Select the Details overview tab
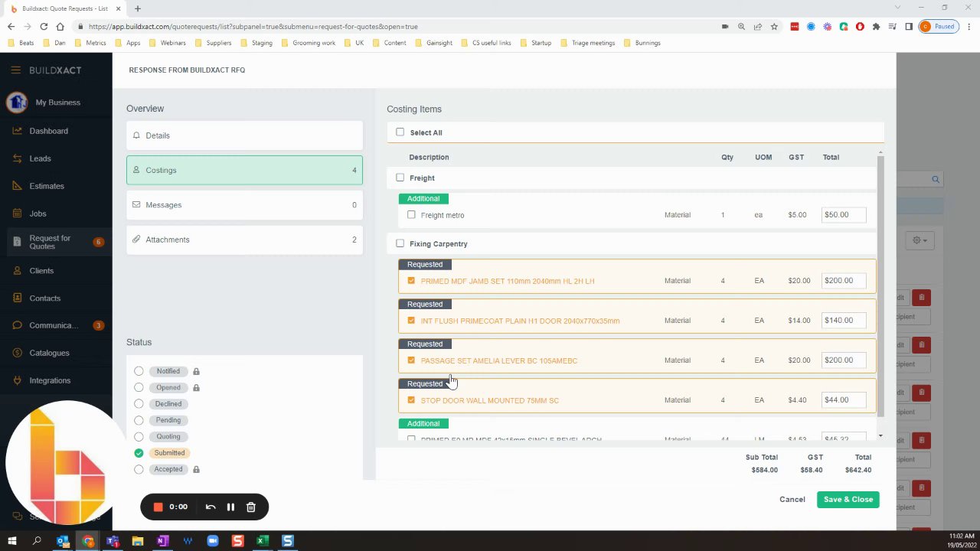Viewport: 980px width, 551px height. [244, 135]
